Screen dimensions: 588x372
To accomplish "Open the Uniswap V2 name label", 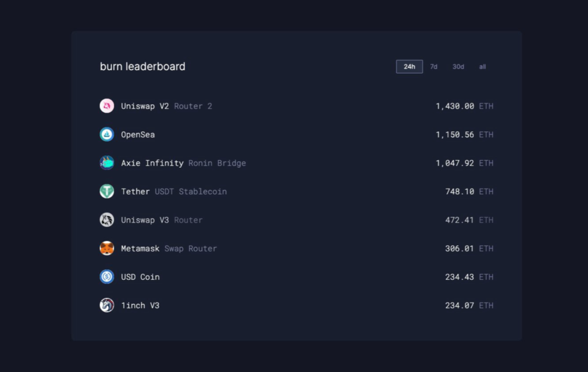I will pyautogui.click(x=145, y=106).
